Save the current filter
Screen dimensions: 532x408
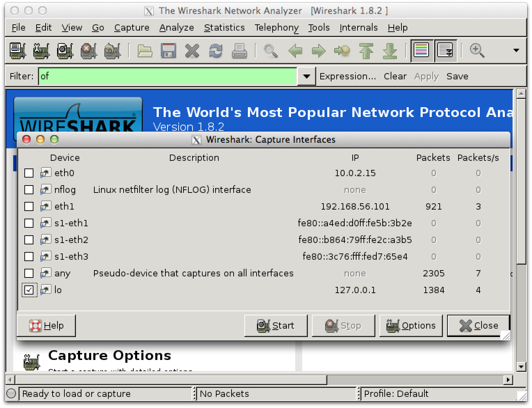(x=457, y=76)
